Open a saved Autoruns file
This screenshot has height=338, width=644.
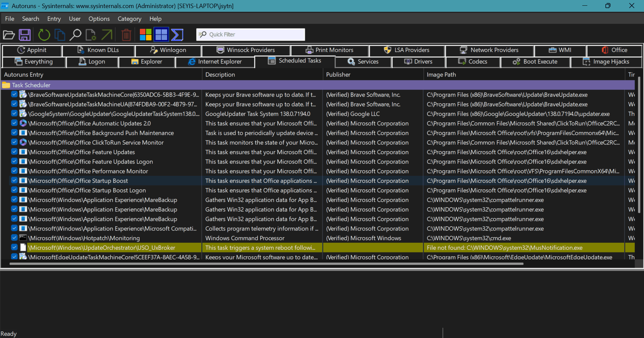(9, 35)
